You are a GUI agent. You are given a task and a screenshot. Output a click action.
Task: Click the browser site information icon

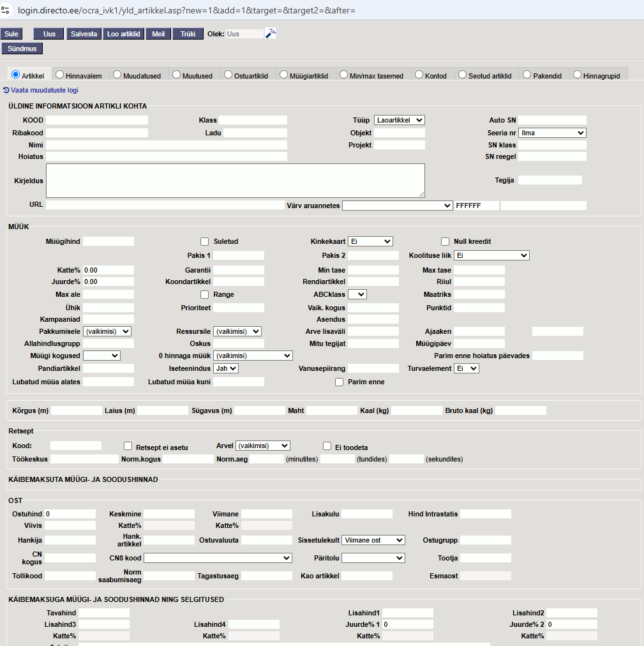click(8, 11)
